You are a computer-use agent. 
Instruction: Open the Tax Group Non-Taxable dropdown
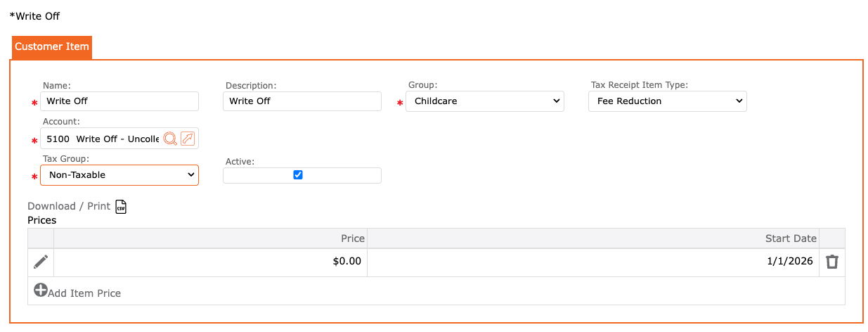[119, 175]
